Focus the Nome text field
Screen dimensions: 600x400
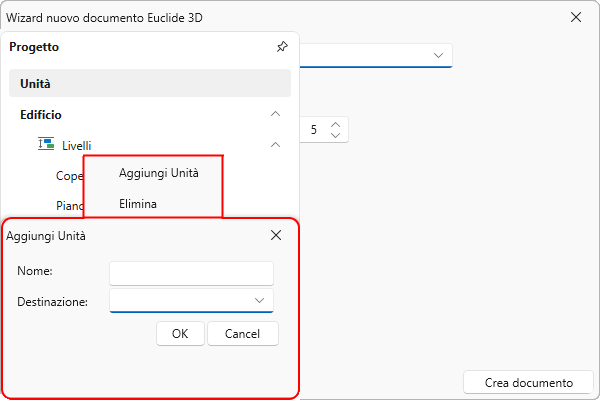tap(191, 272)
